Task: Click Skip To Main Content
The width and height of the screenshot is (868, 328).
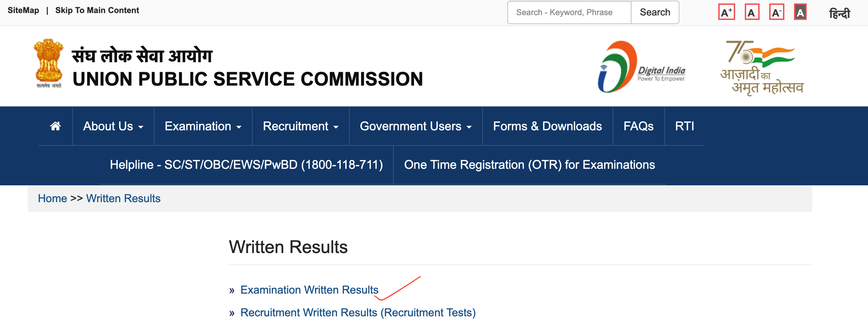Action: [x=97, y=10]
